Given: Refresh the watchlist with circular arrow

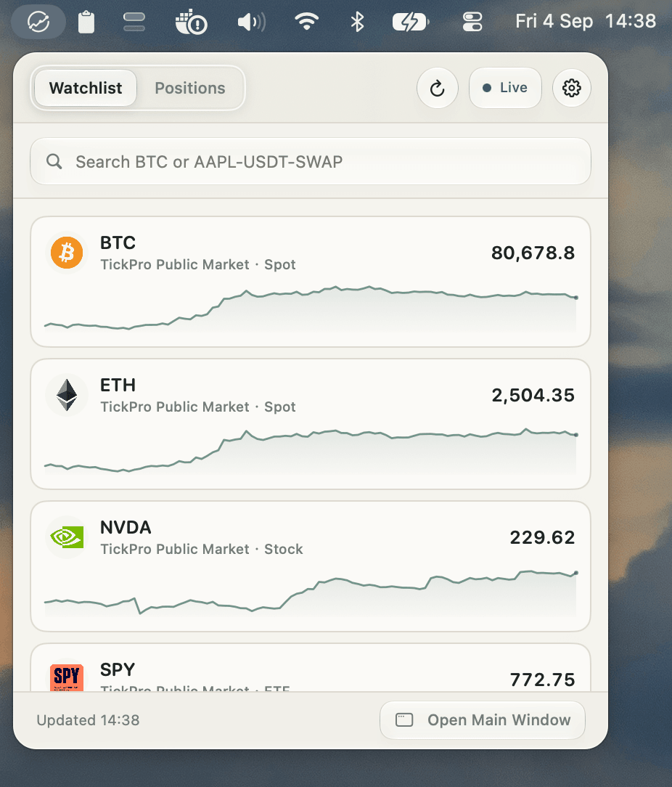Looking at the screenshot, I should click(x=437, y=89).
